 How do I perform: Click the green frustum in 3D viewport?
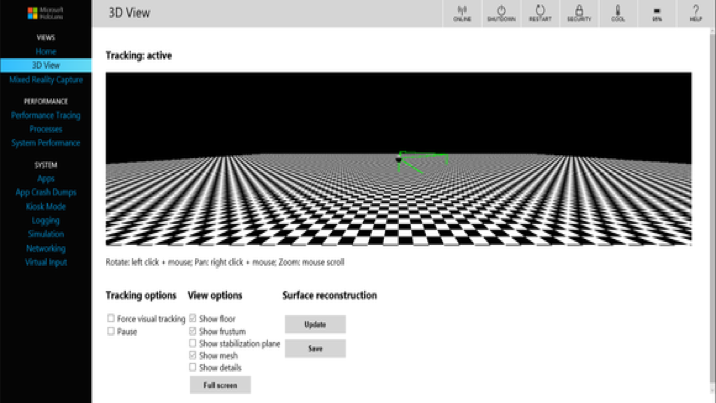tap(422, 162)
